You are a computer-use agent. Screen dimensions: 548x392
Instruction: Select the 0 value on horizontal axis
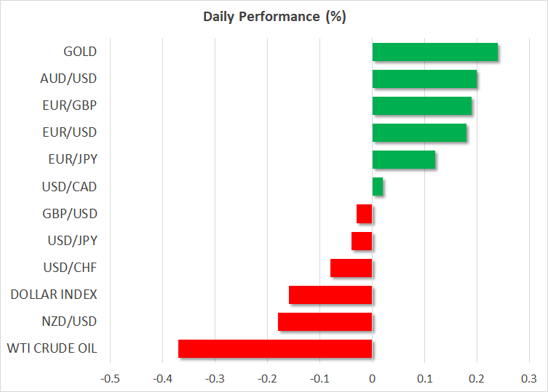(x=372, y=378)
